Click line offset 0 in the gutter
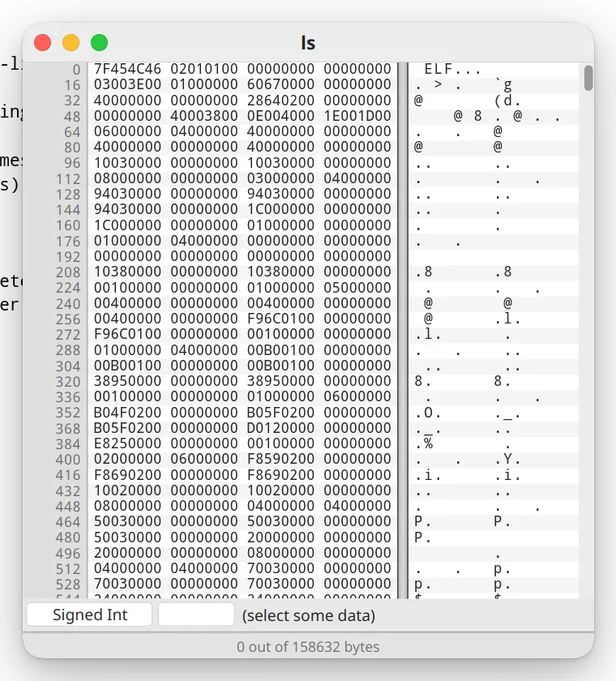 pyautogui.click(x=76, y=70)
